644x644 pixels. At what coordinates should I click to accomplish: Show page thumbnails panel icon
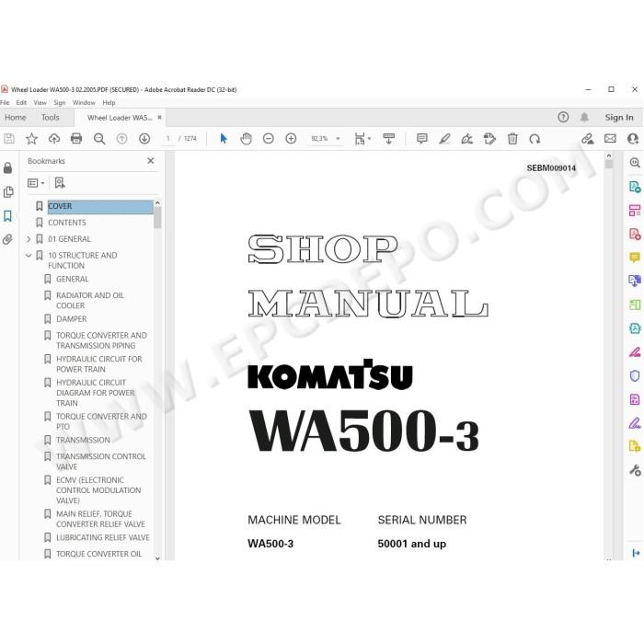[8, 191]
